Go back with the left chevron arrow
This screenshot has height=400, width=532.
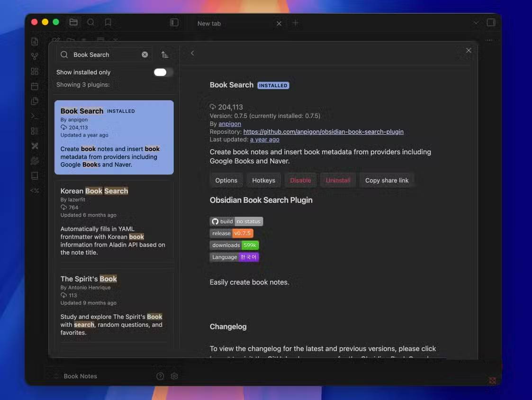point(192,53)
